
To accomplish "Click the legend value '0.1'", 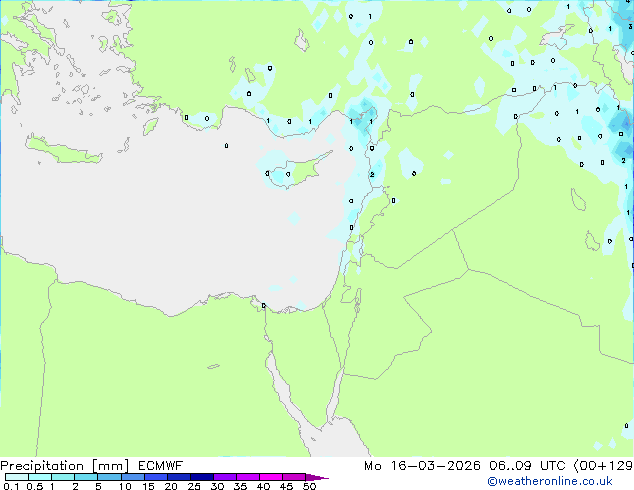I will pyautogui.click(x=11, y=486).
